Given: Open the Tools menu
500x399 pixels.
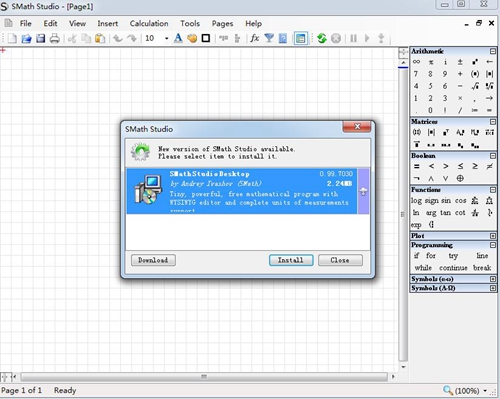Looking at the screenshot, I should (190, 24).
